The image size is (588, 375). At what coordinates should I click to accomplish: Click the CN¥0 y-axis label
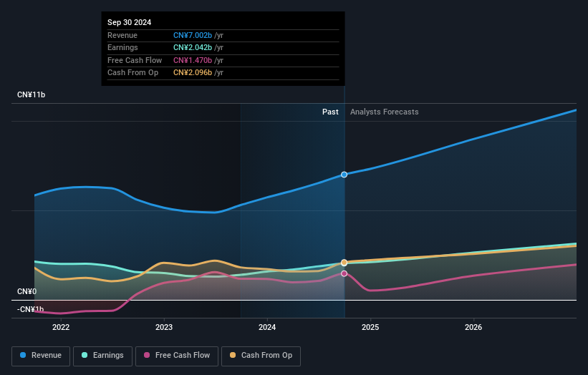click(x=26, y=291)
